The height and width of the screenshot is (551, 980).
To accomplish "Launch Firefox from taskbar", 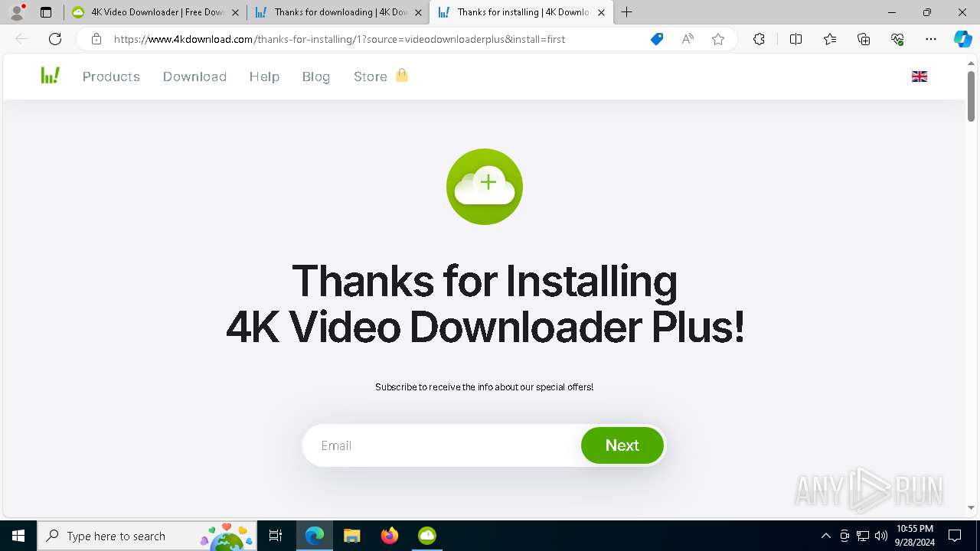I will pyautogui.click(x=390, y=536).
